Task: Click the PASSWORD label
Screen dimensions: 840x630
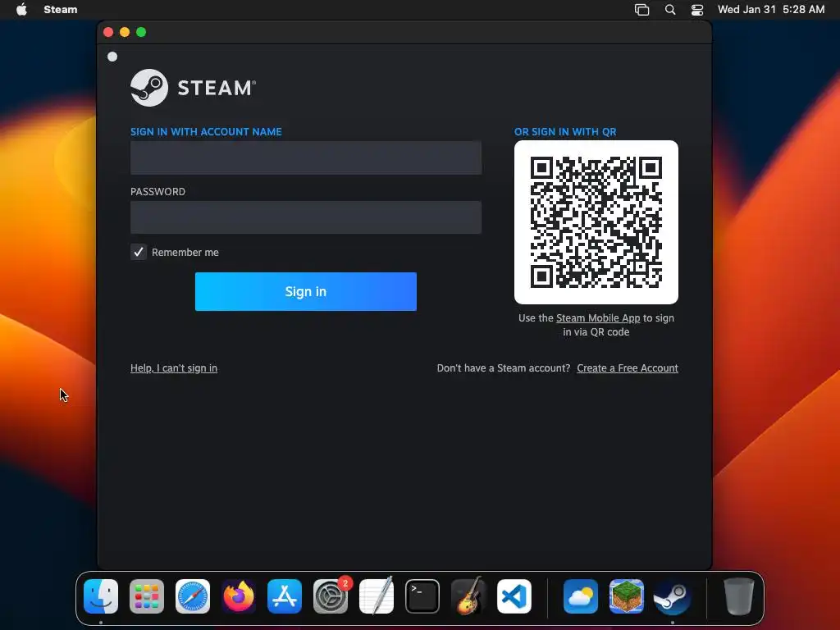Action: pyautogui.click(x=158, y=192)
